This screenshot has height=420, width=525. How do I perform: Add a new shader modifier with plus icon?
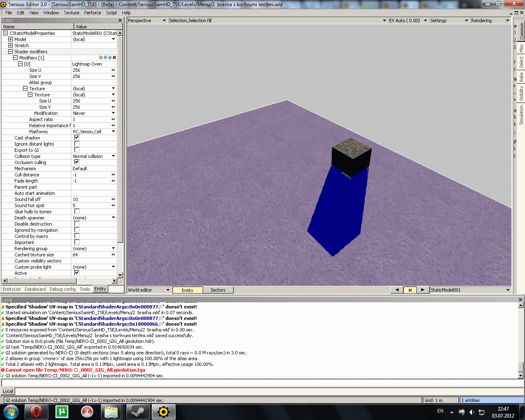click(101, 58)
